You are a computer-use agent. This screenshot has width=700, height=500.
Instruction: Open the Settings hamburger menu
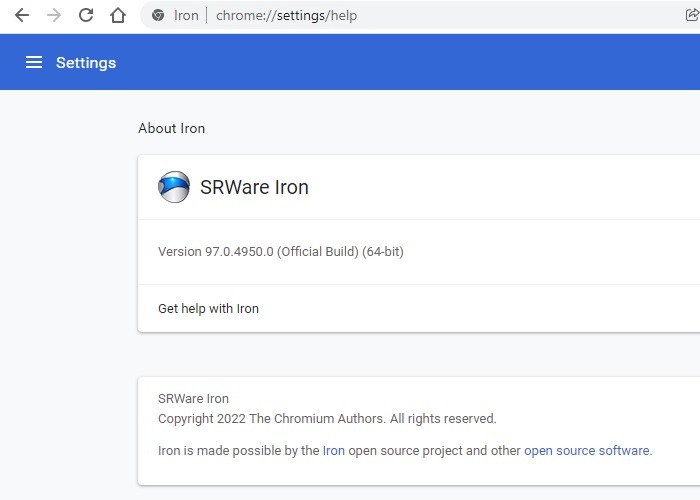point(34,62)
